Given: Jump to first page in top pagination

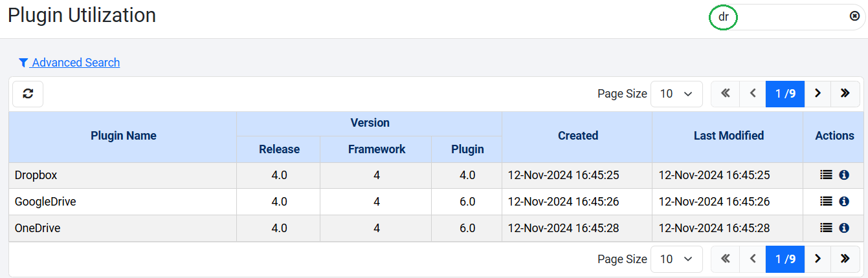Looking at the screenshot, I should (x=725, y=94).
